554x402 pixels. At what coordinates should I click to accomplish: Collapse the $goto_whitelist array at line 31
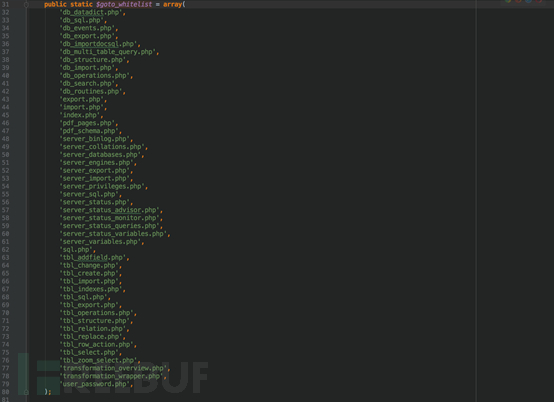[26, 5]
